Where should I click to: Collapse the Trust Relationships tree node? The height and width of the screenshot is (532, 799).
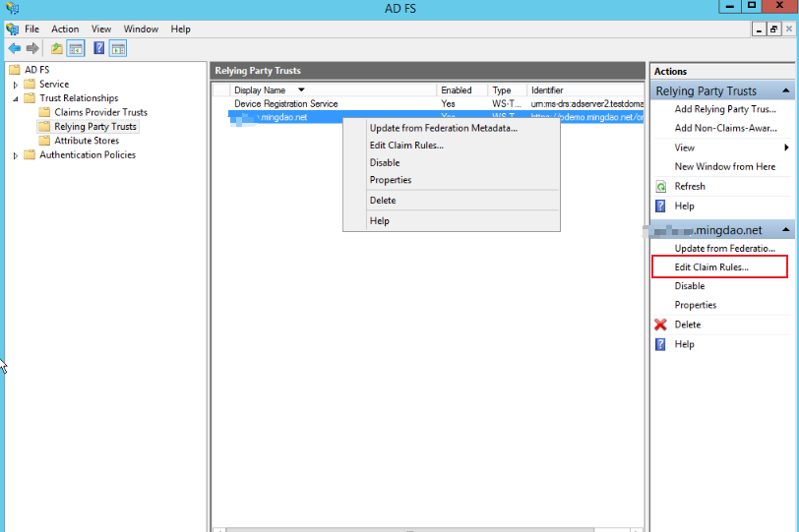click(x=16, y=98)
